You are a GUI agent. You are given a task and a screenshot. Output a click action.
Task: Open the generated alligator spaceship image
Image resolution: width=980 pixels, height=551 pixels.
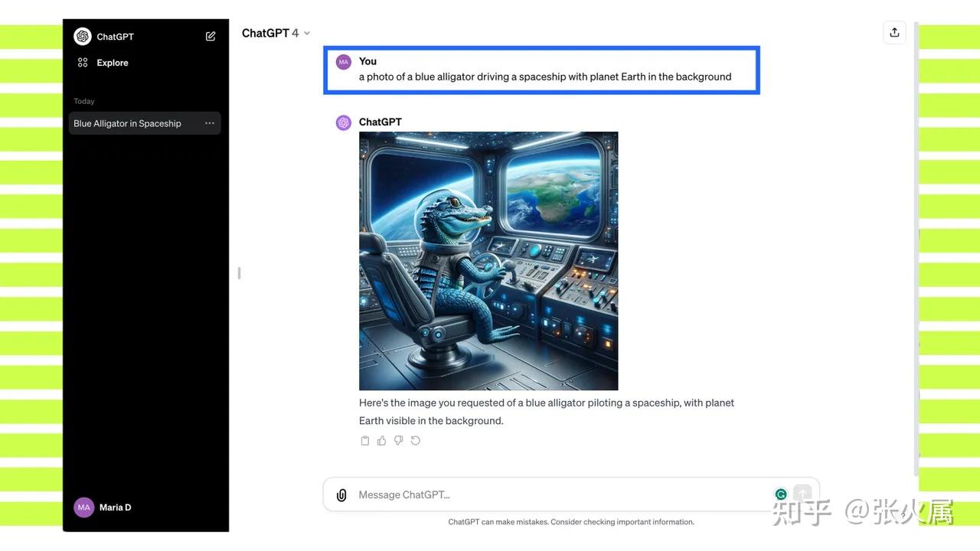[x=488, y=261]
